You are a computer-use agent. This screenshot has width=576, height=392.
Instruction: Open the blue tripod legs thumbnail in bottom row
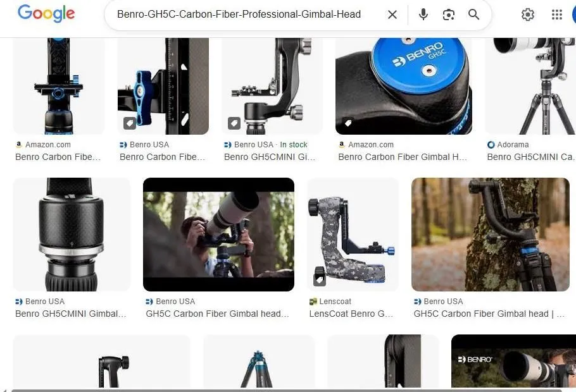pos(259,362)
